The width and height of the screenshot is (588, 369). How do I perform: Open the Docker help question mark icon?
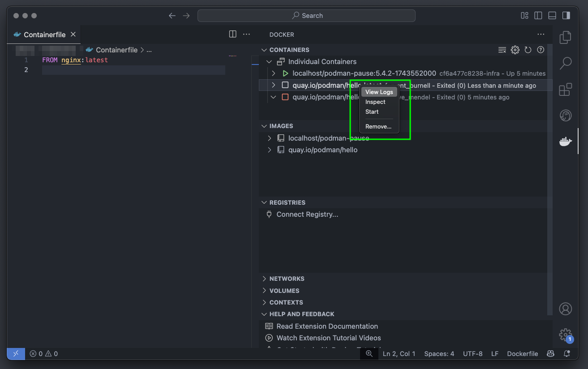[540, 50]
